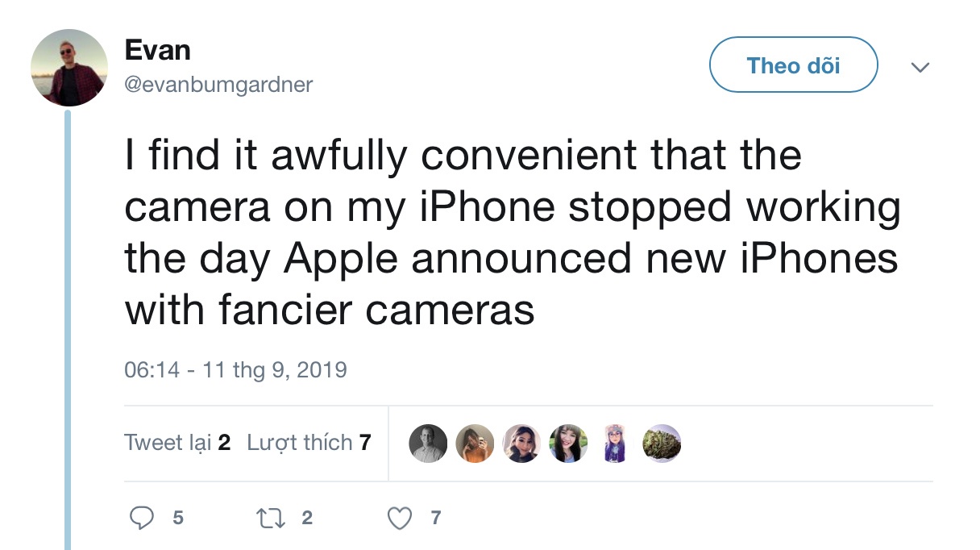This screenshot has width=980, height=550.
Task: Expand more actions via the down arrow
Action: pyautogui.click(x=920, y=67)
